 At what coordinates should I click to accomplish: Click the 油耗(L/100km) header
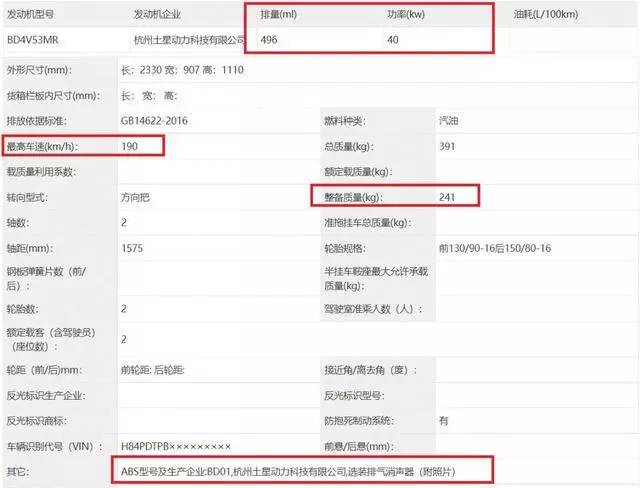tap(546, 14)
